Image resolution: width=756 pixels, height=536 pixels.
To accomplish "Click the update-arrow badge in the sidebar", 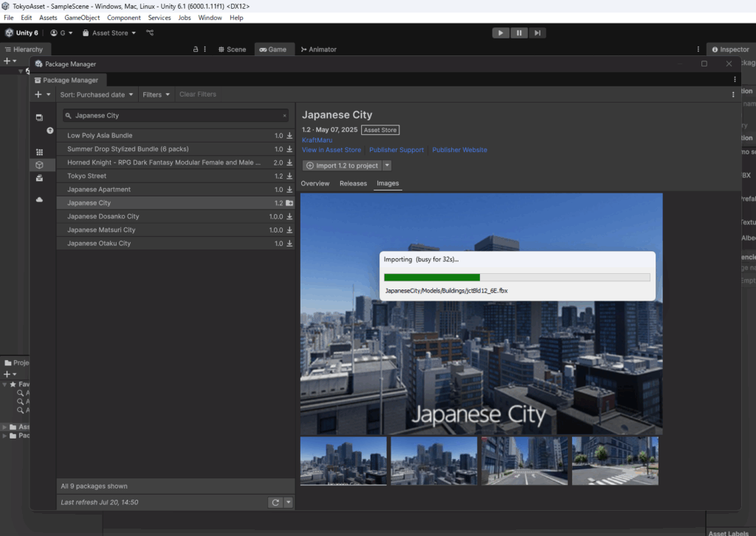I will point(49,131).
